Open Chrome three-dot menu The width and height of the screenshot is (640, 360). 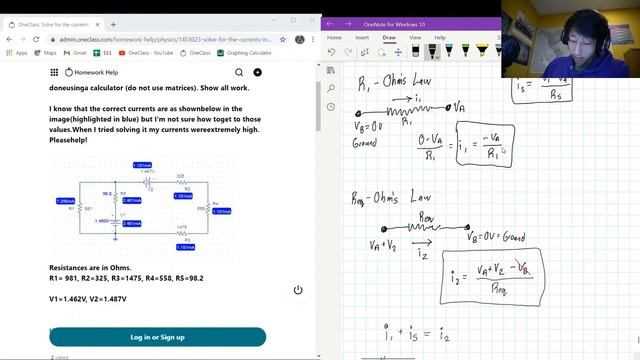pyautogui.click(x=313, y=40)
